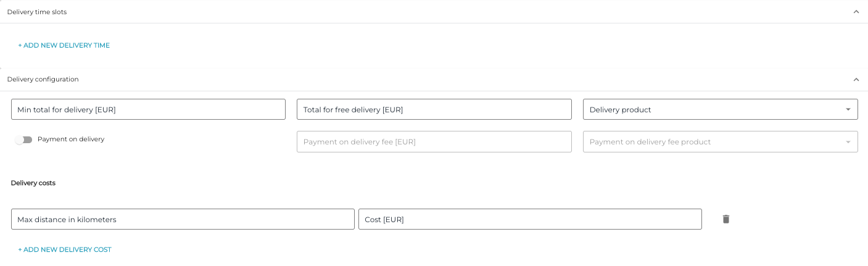This screenshot has width=868, height=266.
Task: Focus the Total for free delivery field
Action: tap(434, 110)
